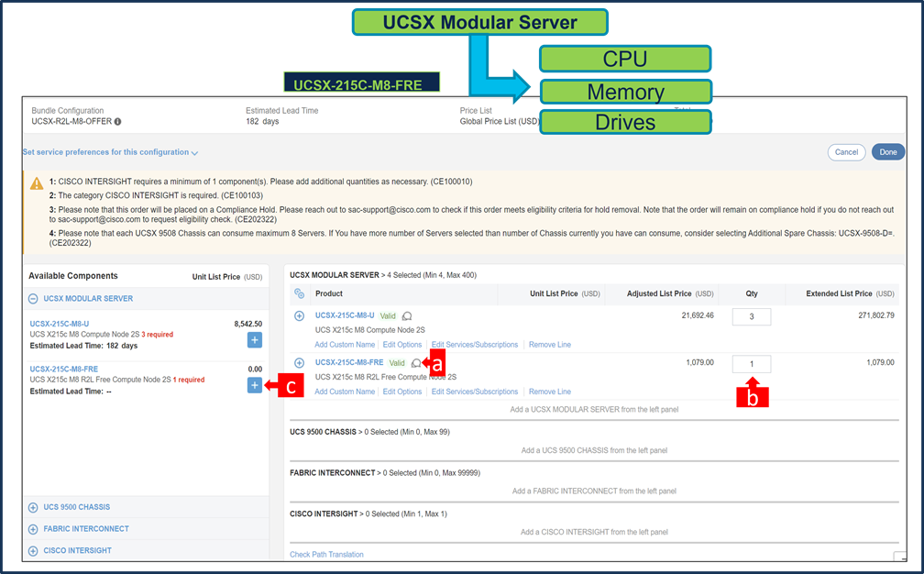Image resolution: width=924 pixels, height=574 pixels.
Task: Open the UCSX-215C-M8-FRE link in Available Components
Action: pos(64,369)
